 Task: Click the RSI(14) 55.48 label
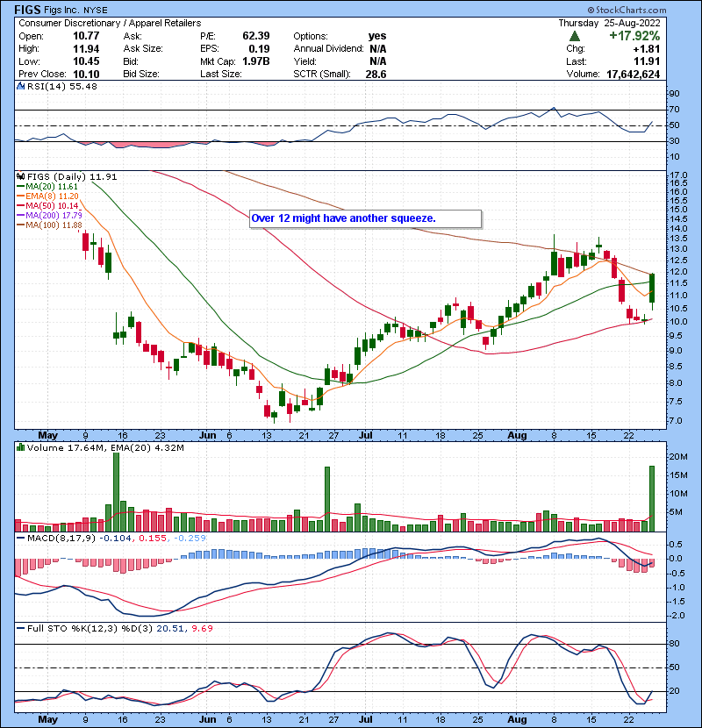pos(61,86)
